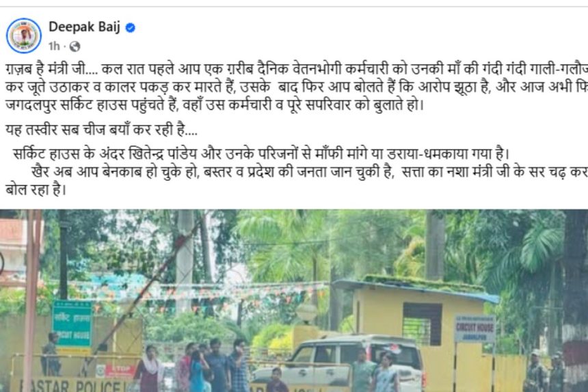Select the woman in saree beside SUV

tap(385, 374)
